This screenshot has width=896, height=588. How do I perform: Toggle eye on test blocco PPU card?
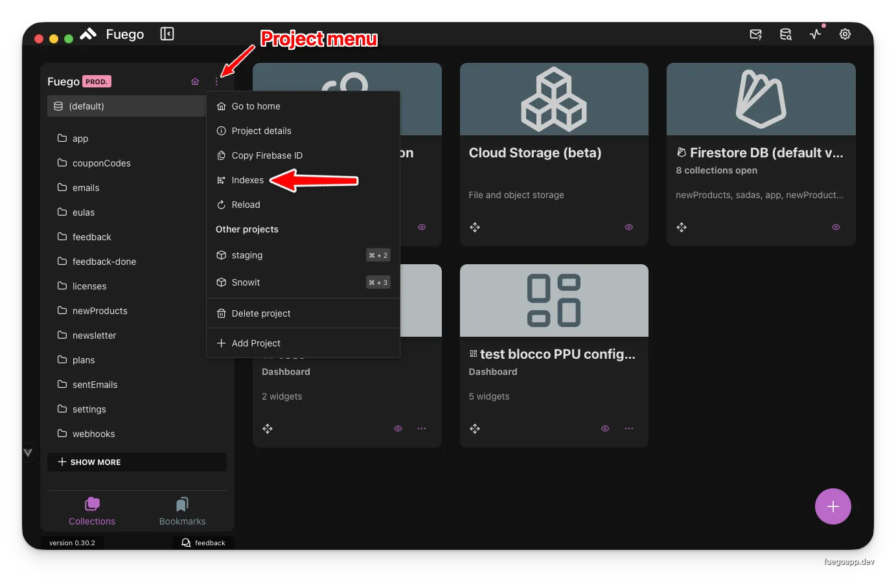[605, 429]
